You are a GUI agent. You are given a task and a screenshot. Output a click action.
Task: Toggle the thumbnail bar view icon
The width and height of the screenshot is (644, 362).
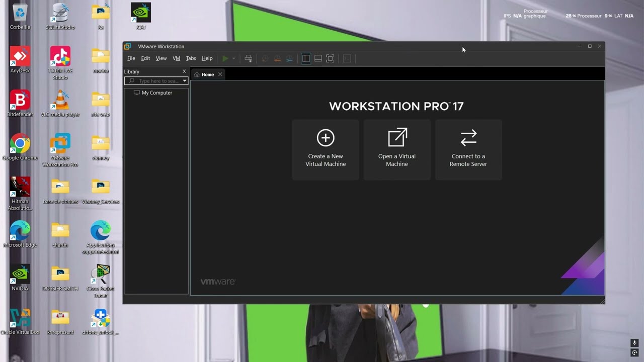[x=318, y=58]
